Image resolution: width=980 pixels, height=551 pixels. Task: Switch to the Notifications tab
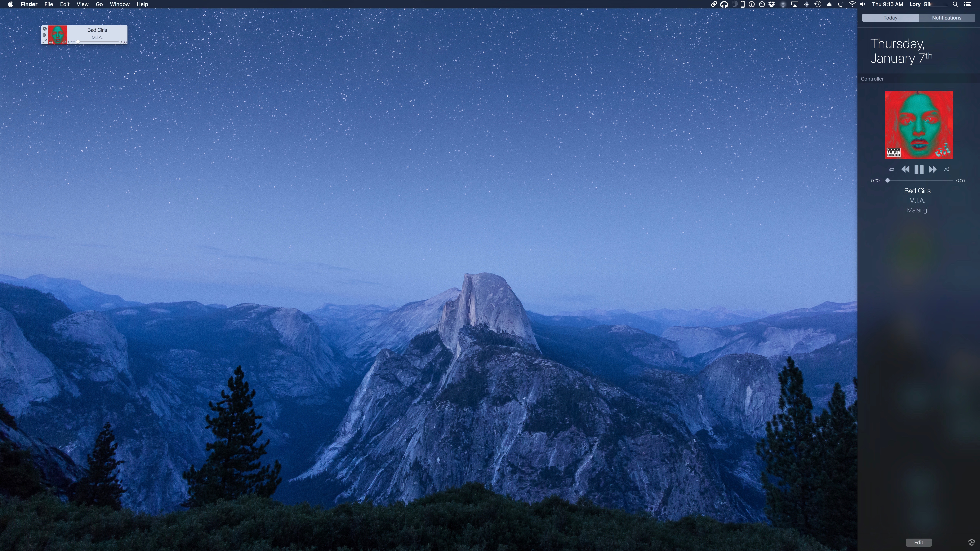coord(947,18)
